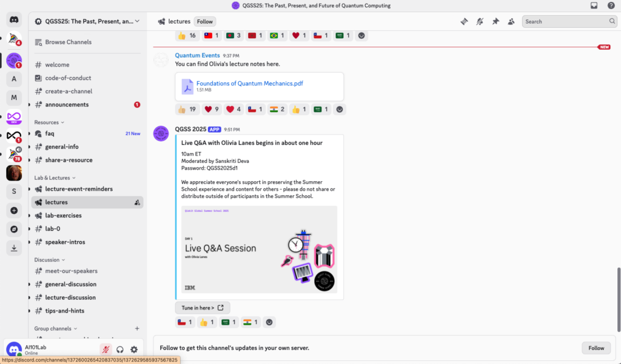Toggle the thumbs up 16 reaction
Viewport: 621px width, 364px height.
[187, 35]
